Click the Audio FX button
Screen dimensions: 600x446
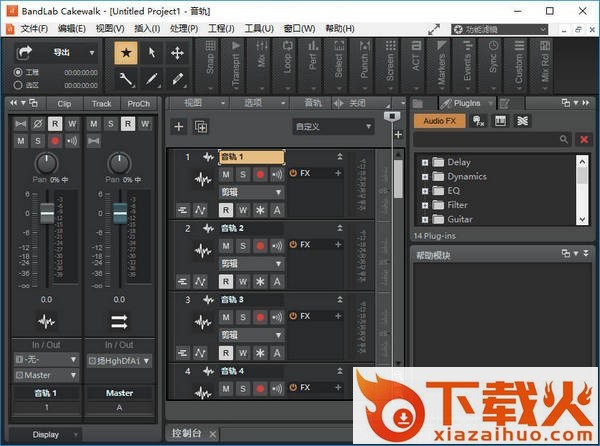click(x=439, y=121)
